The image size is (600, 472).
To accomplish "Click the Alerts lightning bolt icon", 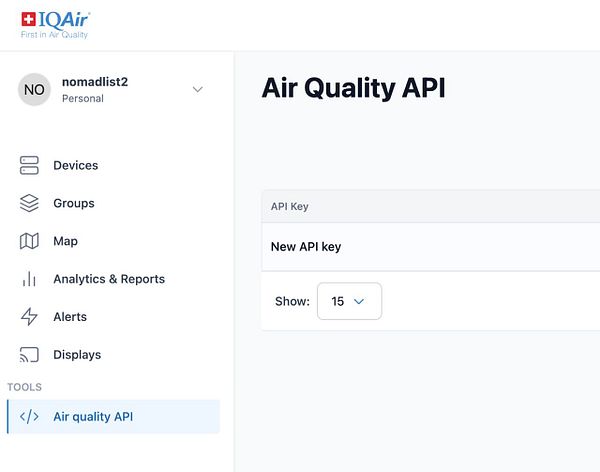I will tap(29, 317).
